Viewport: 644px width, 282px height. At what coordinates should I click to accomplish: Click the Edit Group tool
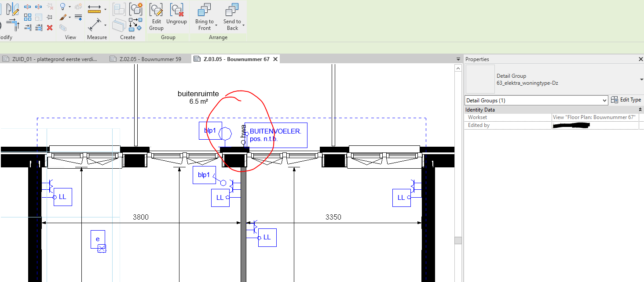click(x=156, y=17)
